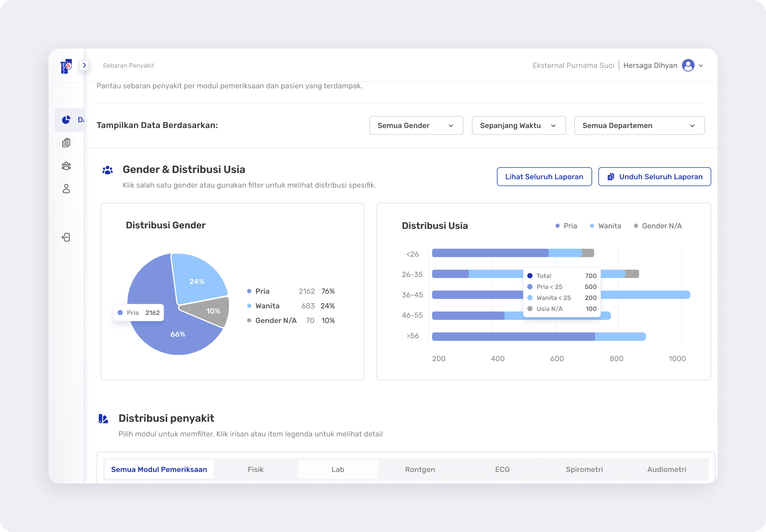Open the Sepanjang Waktu dropdown
The image size is (766, 532).
click(518, 126)
